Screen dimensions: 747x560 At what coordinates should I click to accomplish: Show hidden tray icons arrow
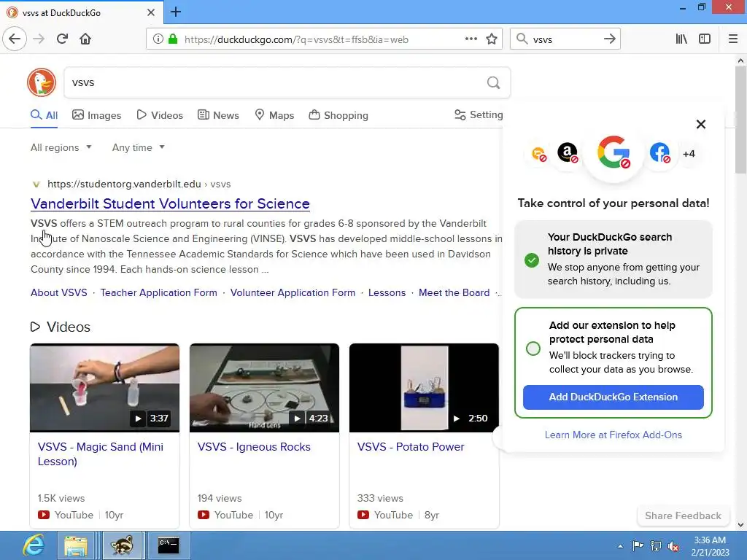pos(620,546)
